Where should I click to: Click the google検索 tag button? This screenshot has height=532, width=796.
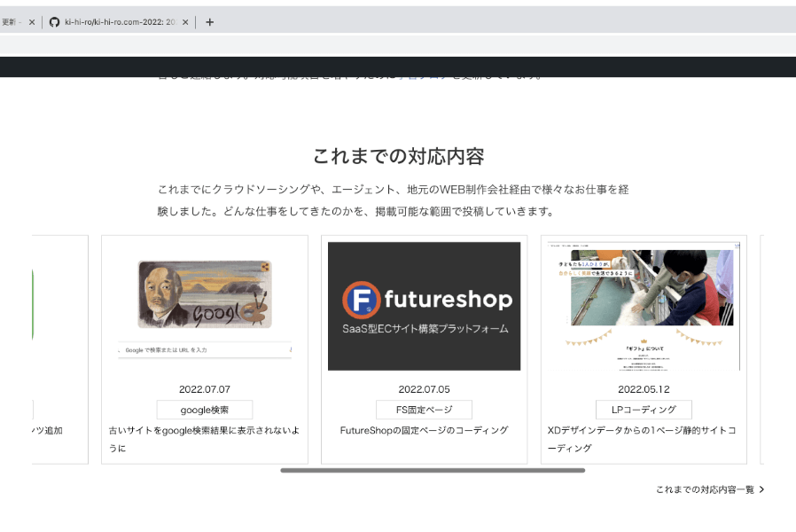pos(205,410)
